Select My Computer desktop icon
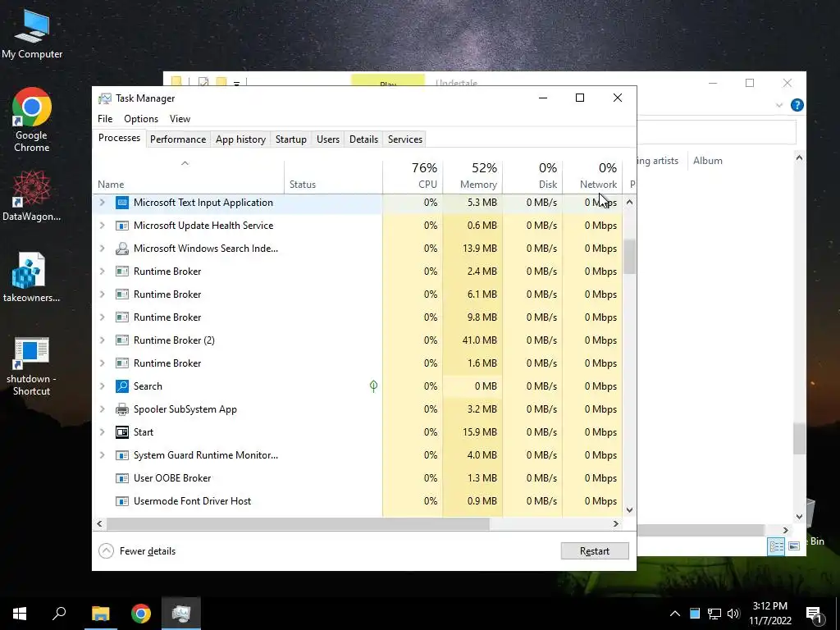This screenshot has height=630, width=840. click(x=32, y=33)
